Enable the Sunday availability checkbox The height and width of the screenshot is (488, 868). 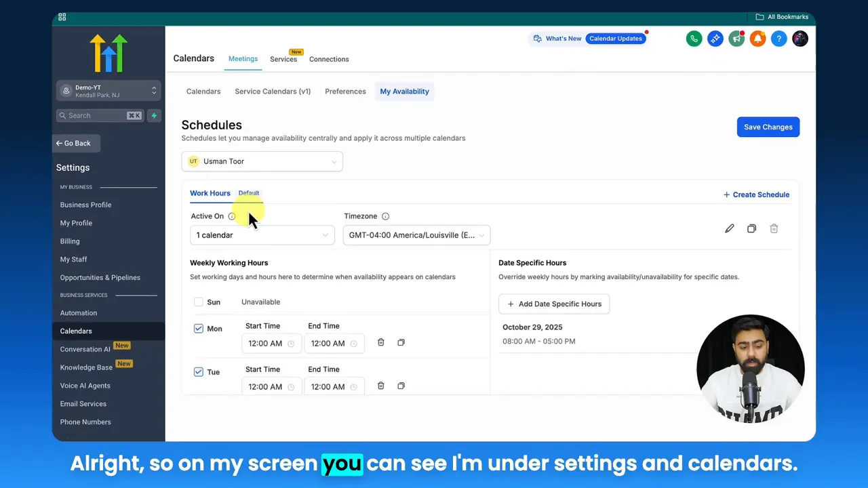tap(198, 302)
